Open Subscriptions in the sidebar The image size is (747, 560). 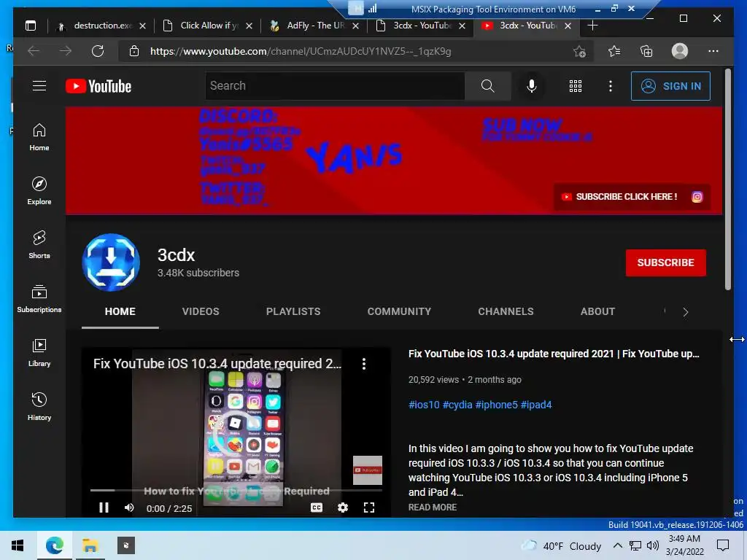(x=39, y=298)
